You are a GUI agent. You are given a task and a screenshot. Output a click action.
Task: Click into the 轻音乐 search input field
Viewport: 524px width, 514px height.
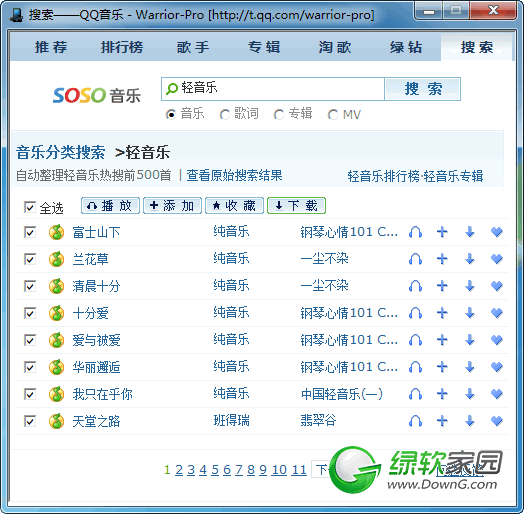click(x=273, y=89)
